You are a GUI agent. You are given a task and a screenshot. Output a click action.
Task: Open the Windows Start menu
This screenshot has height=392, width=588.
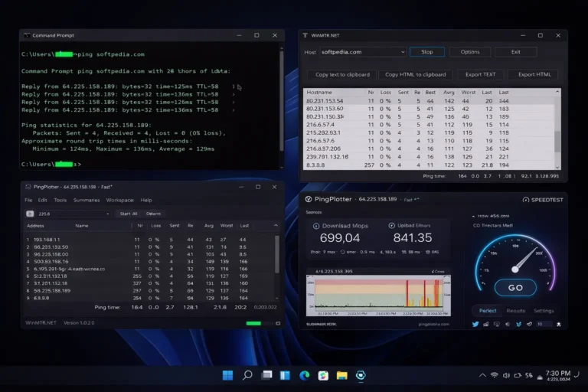227,375
